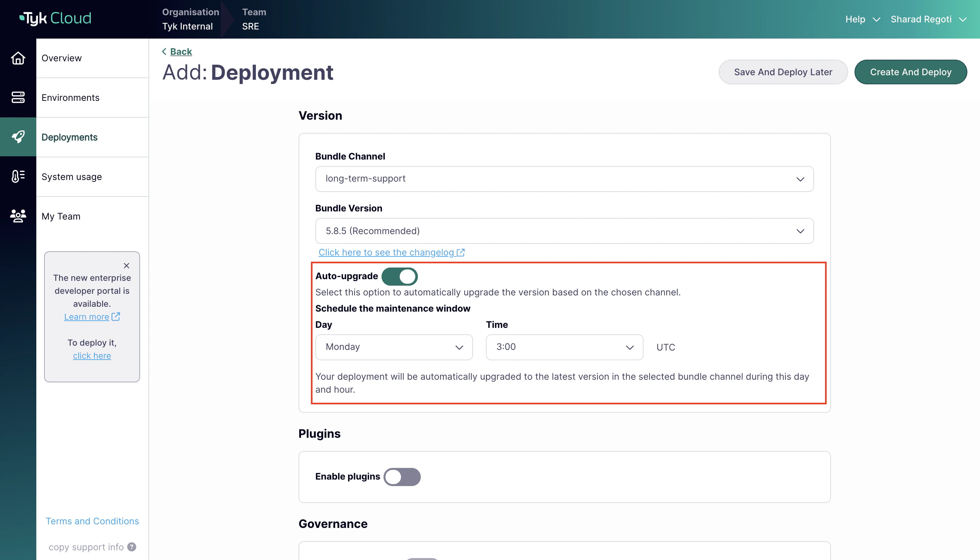The height and width of the screenshot is (560, 980).
Task: Dismiss the developer portal notification
Action: tap(126, 265)
